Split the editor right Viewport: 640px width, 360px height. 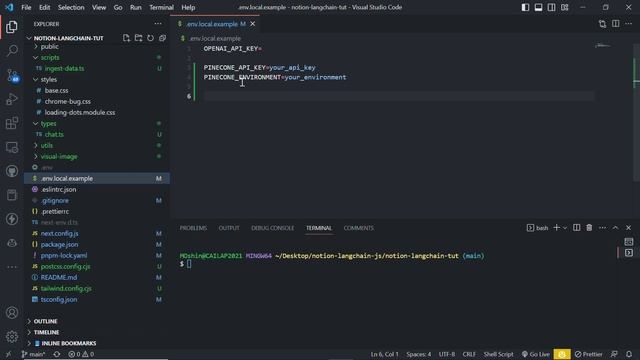(616, 24)
